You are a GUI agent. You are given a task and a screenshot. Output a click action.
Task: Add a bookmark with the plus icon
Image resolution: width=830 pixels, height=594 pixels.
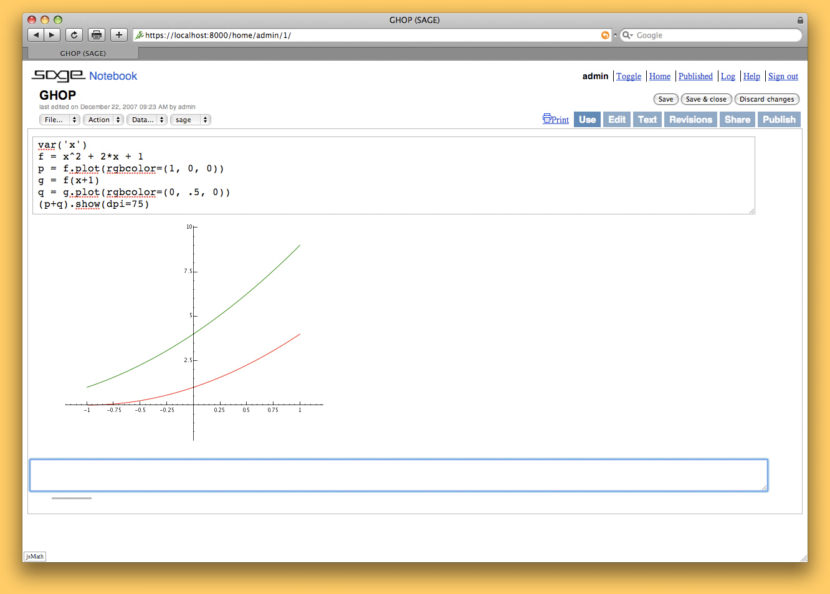tap(119, 35)
